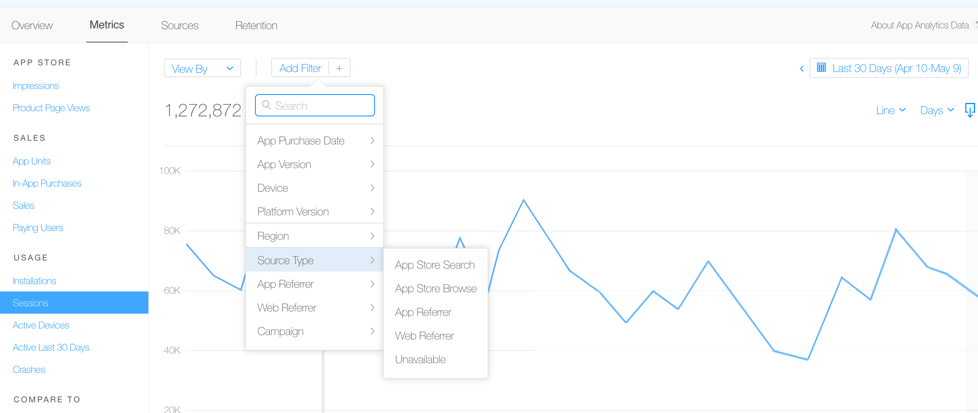Switch to the Sources tab
This screenshot has width=978, height=413.
180,25
